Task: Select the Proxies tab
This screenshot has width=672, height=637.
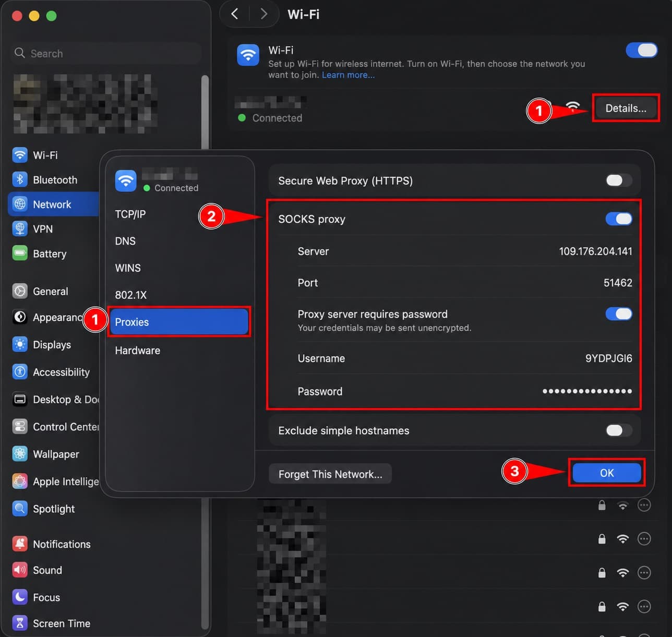Action: (179, 322)
